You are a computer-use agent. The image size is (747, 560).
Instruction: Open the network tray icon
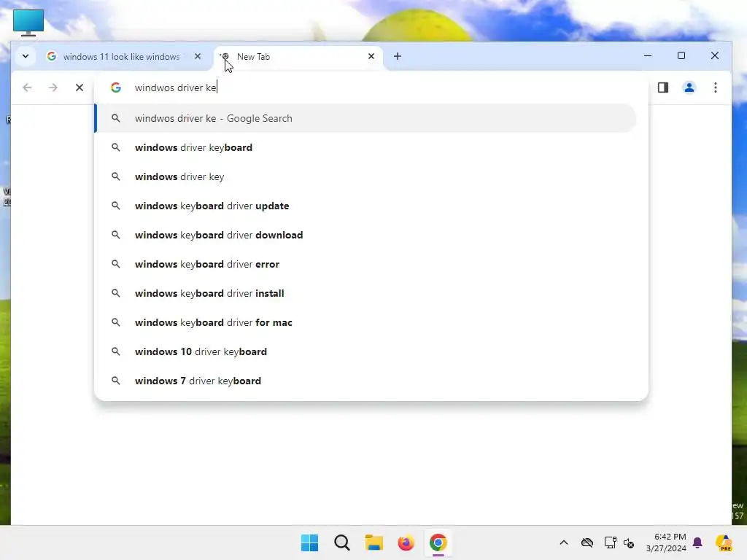click(x=610, y=542)
